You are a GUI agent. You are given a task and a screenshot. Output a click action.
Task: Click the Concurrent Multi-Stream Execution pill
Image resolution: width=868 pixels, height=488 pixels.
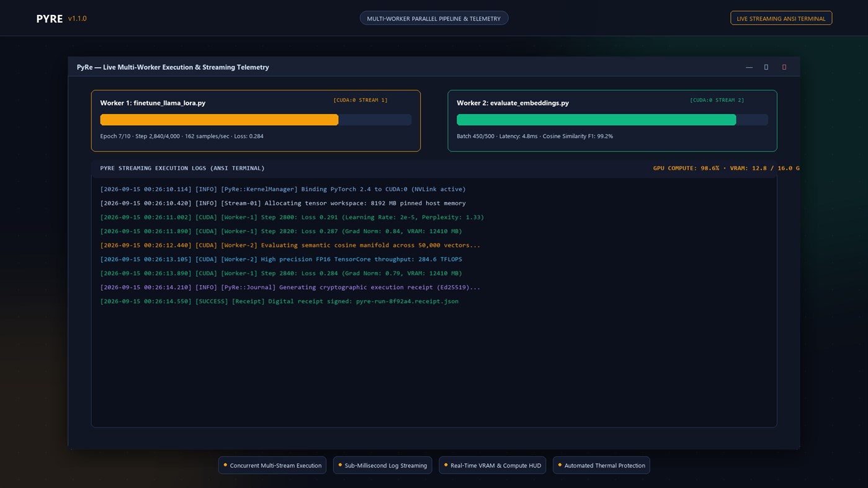pyautogui.click(x=273, y=465)
